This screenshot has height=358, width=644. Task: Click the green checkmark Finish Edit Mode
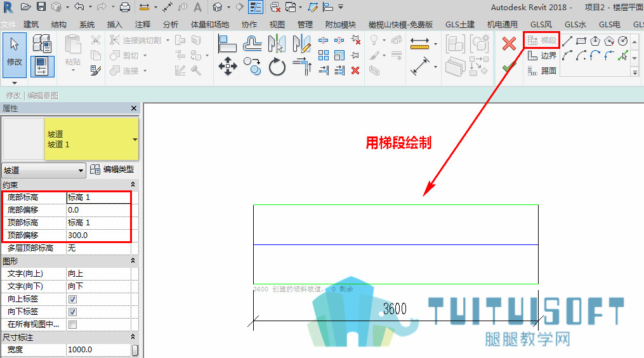(x=508, y=67)
